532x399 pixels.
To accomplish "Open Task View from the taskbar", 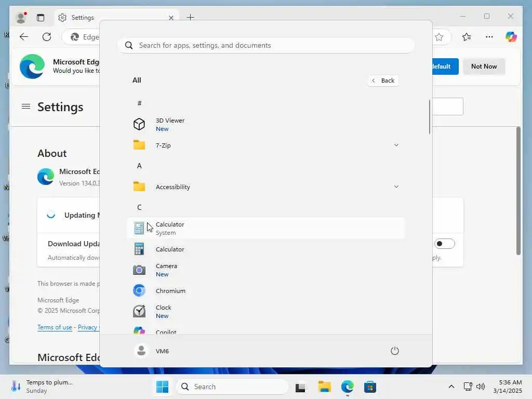I will [x=300, y=387].
